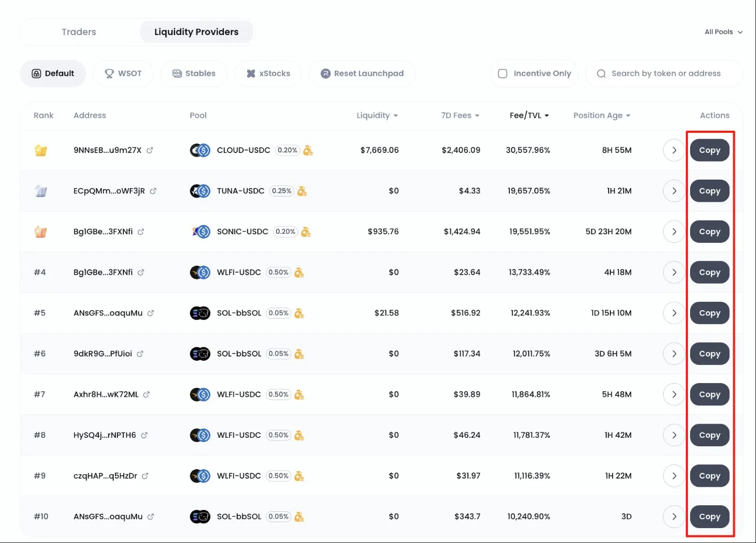Open the Fee/TVL sort dropdown
Screen dimensions: 756x543
[x=529, y=115]
